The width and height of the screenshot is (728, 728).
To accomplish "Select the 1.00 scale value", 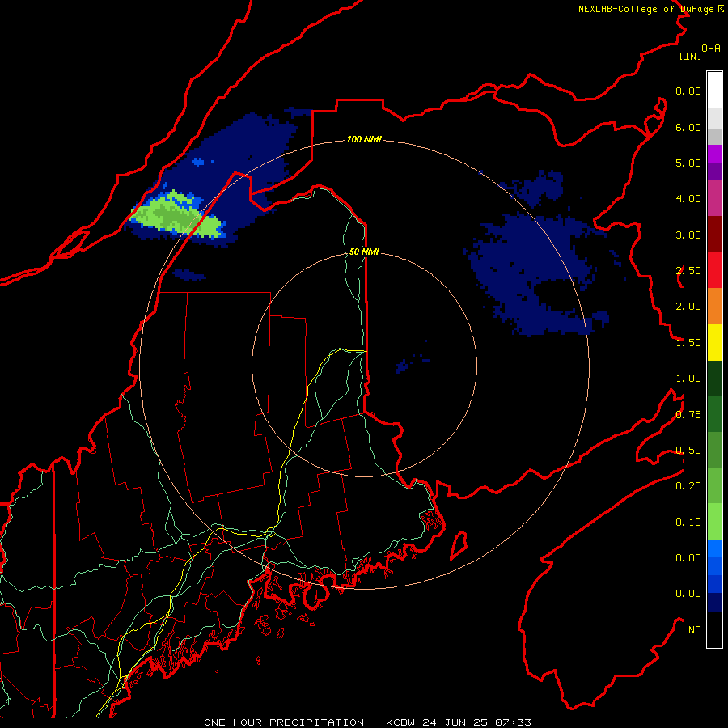I will coord(688,379).
